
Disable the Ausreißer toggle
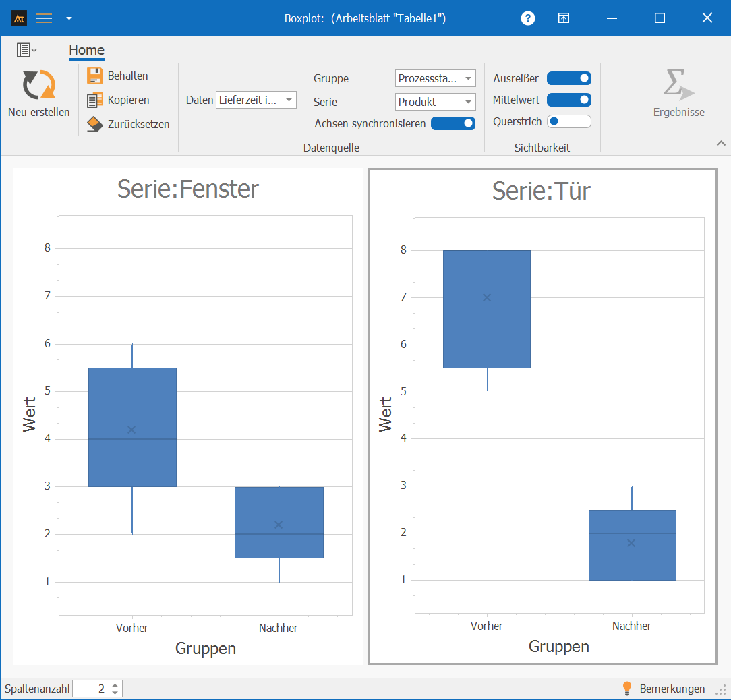[x=568, y=78]
